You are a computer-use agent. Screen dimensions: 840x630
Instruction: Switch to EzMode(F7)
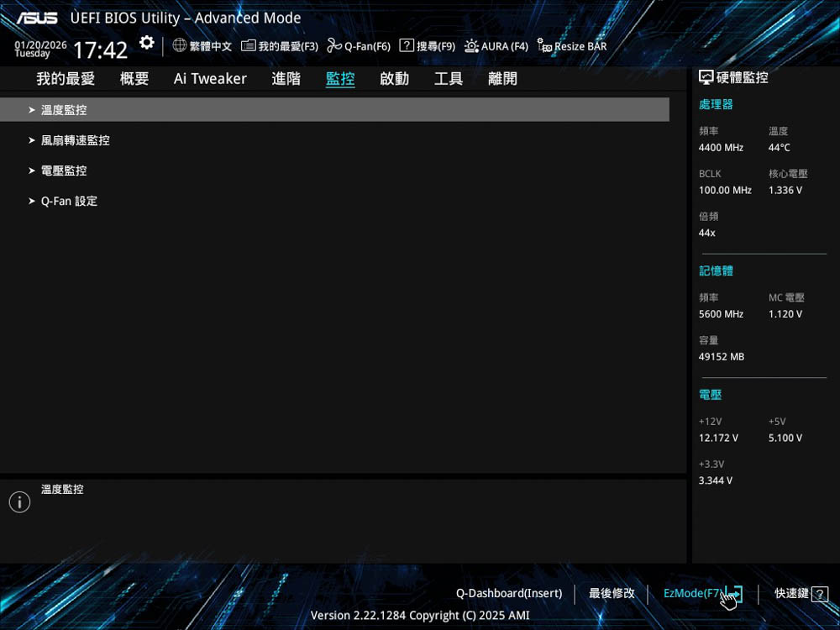click(692, 593)
